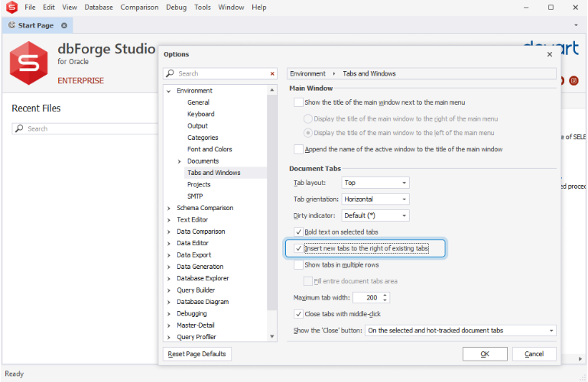Close the Options dialog with X
Viewport: 588px width, 382px height.
550,54
